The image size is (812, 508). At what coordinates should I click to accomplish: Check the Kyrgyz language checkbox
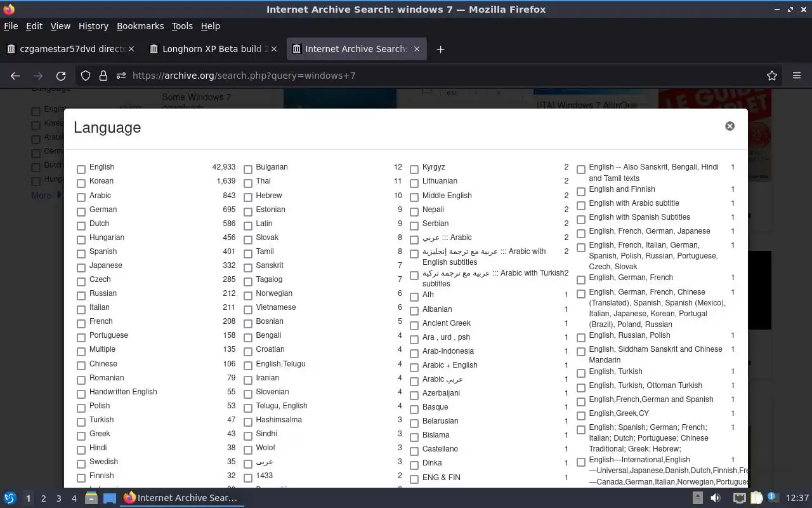click(414, 170)
